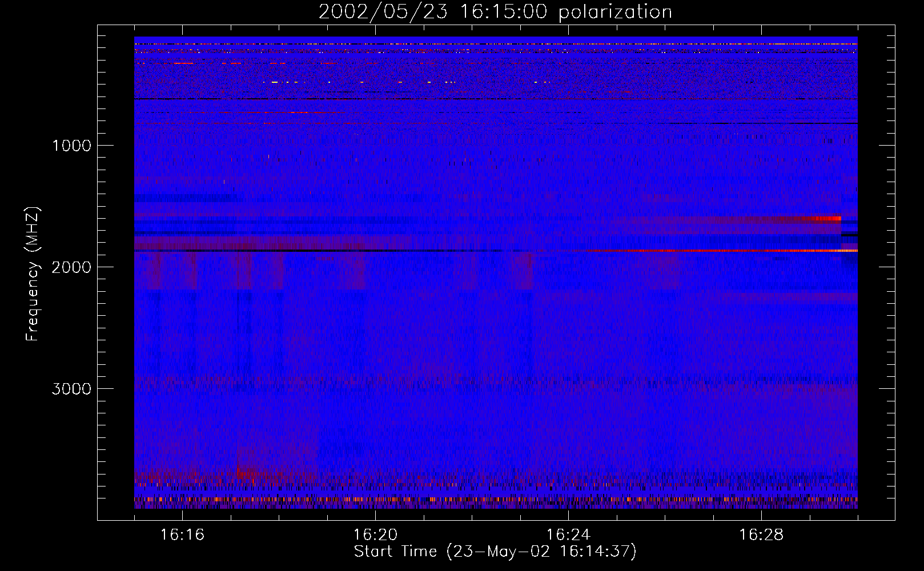Click the 1000 frequency tick label
This screenshot has width=924, height=571.
pos(71,146)
